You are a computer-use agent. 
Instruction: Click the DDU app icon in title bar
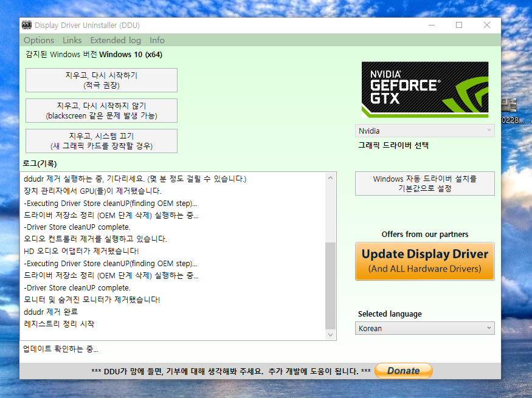(x=27, y=25)
